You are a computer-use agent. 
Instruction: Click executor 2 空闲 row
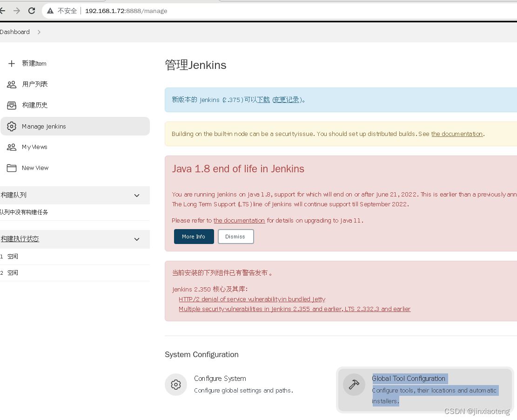tap(75, 273)
